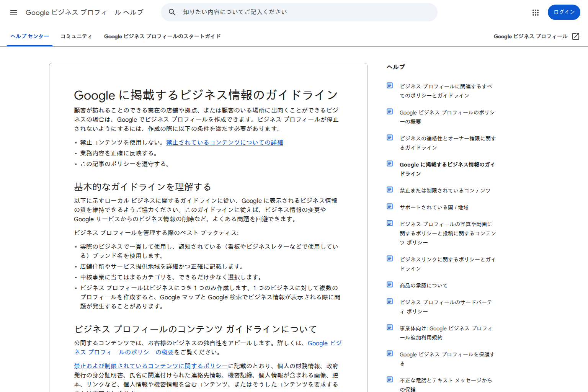Click the article icon beside ビジネス プロフィールのサードパーティ ポリシー

(x=390, y=301)
